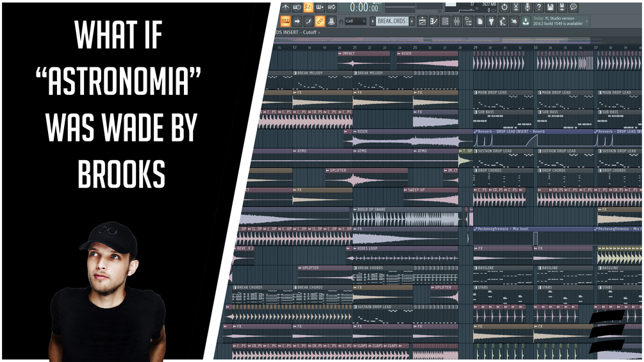Click the plus button to add pattern
The width and height of the screenshot is (644, 362).
coord(412,21)
